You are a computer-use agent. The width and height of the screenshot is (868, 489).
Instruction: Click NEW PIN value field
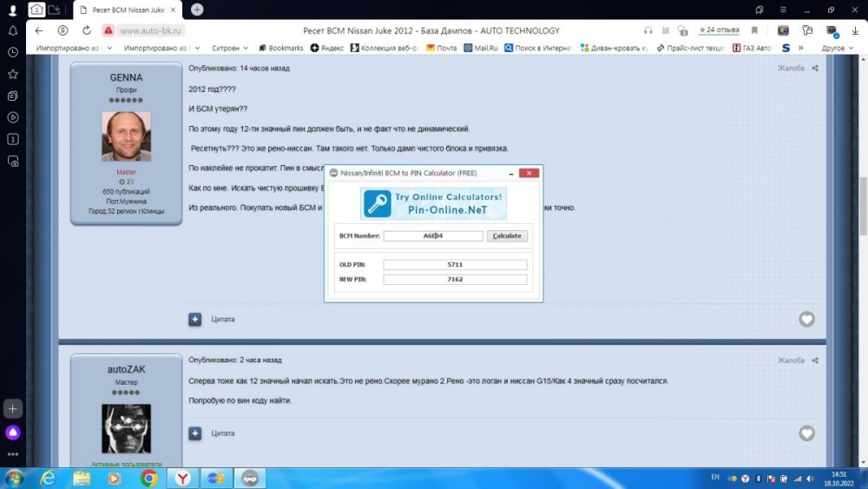tap(455, 279)
